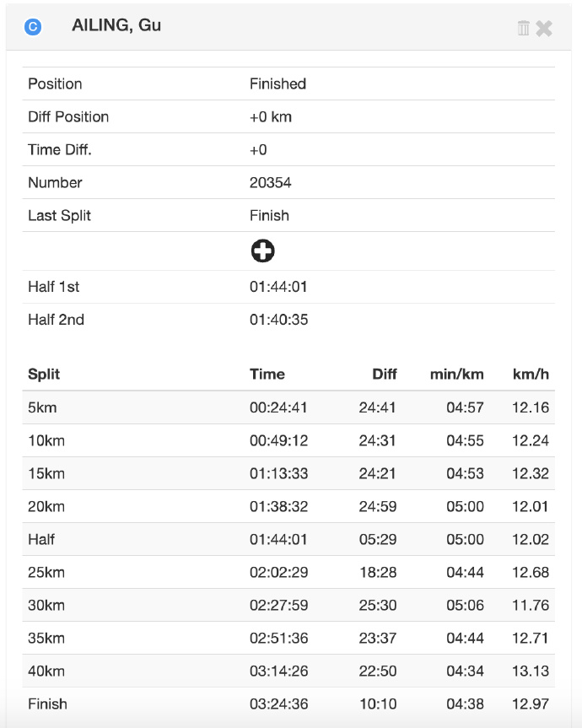
Task: Expand details with the plus icon
Action: tap(262, 251)
